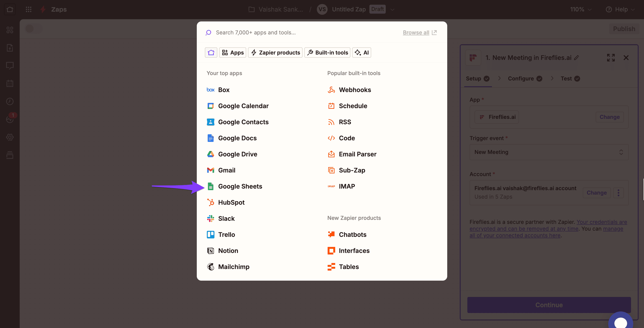Toggle the Zap on/off switch

[x=34, y=28]
